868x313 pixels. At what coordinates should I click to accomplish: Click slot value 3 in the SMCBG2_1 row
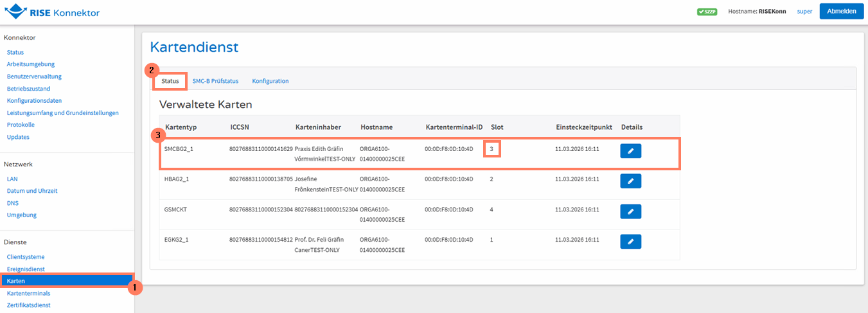pos(492,149)
